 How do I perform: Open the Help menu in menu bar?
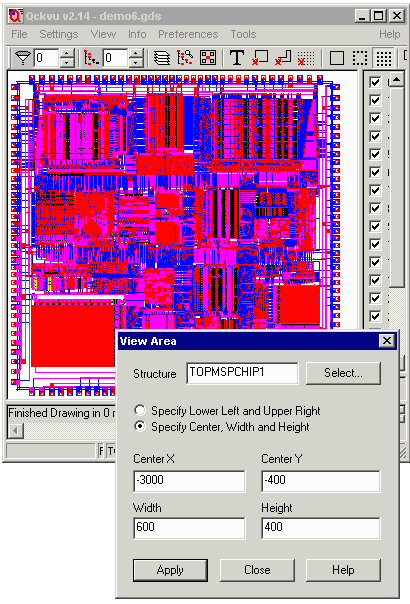coord(390,34)
